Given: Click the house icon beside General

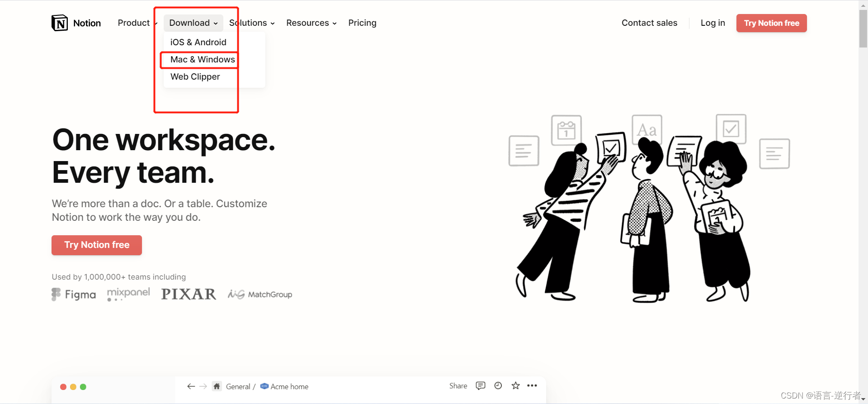Looking at the screenshot, I should coord(217,386).
